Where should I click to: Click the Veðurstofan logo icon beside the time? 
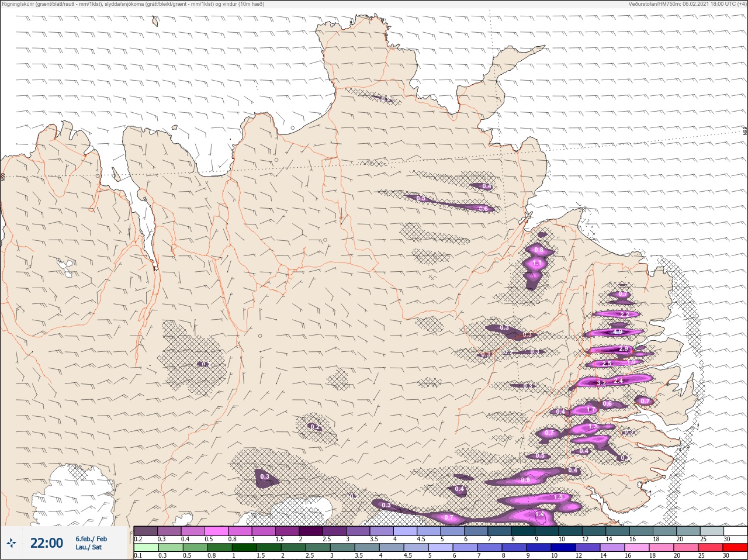[11, 543]
